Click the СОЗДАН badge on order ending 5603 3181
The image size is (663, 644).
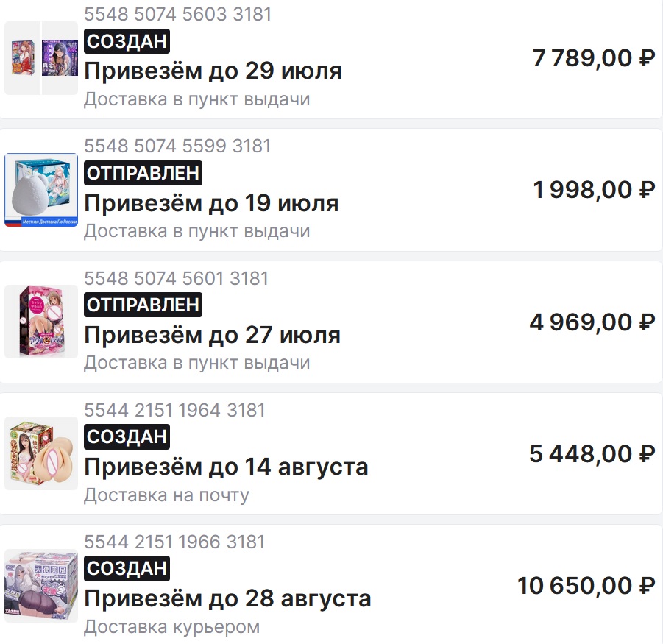tap(127, 41)
